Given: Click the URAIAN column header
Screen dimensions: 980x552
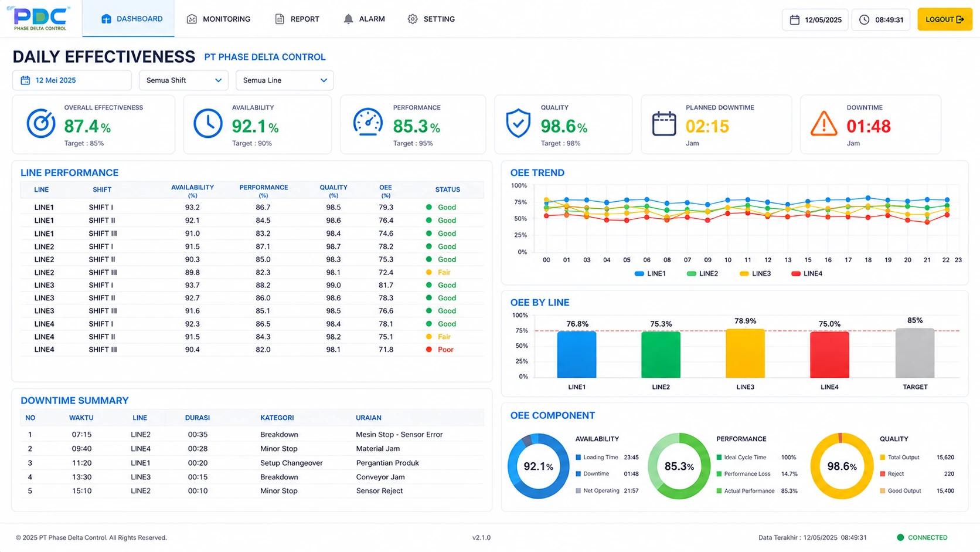Looking at the screenshot, I should [x=369, y=418].
